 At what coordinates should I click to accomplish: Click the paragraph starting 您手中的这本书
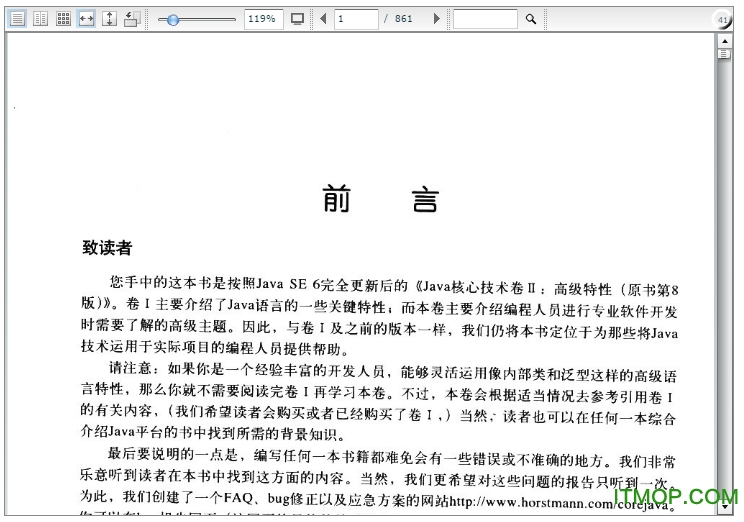[x=380, y=316]
